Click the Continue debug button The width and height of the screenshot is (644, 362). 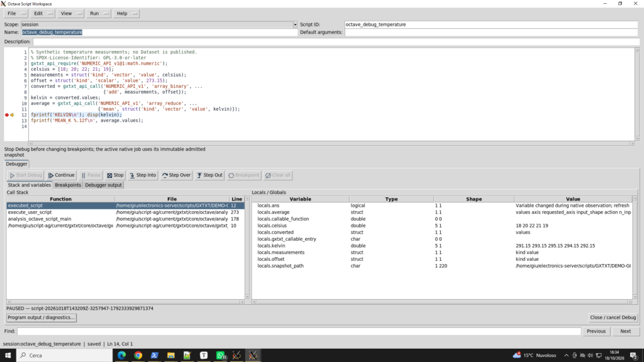[x=61, y=175]
